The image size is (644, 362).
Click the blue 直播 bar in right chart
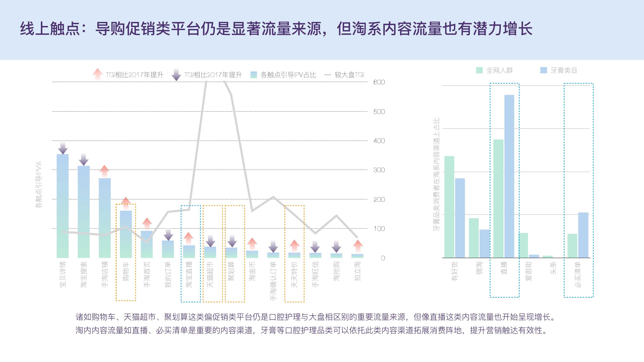coord(509,176)
